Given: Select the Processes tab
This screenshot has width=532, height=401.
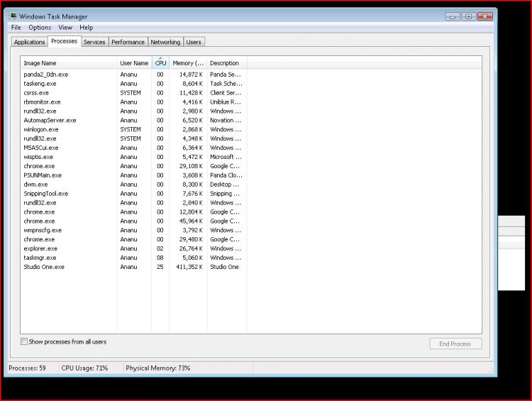Looking at the screenshot, I should [64, 41].
